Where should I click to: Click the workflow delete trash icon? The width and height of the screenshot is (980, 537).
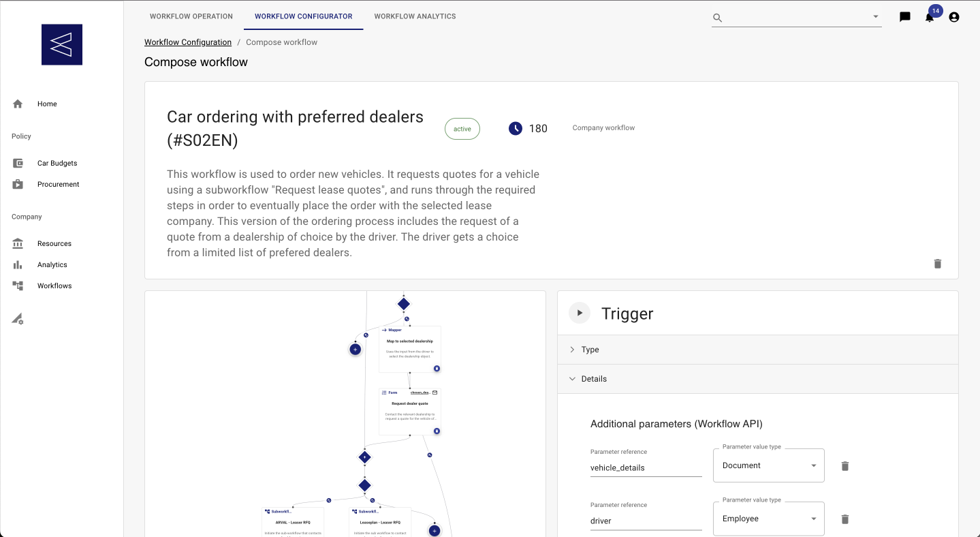[x=938, y=264]
